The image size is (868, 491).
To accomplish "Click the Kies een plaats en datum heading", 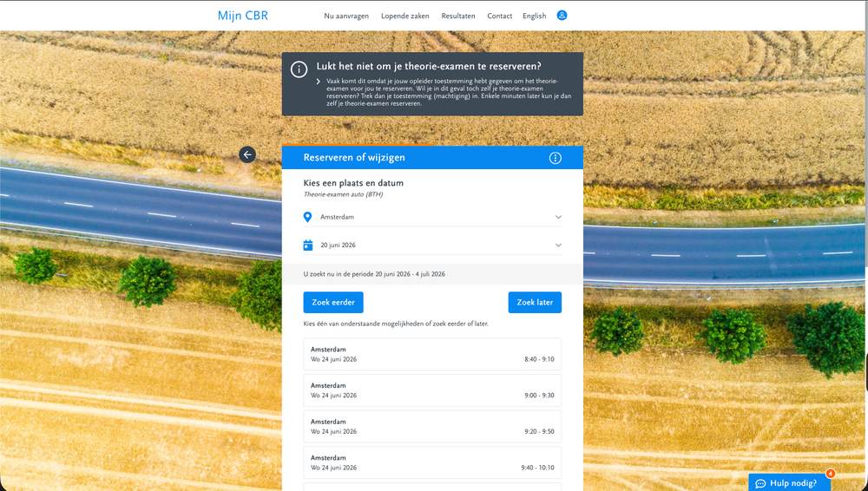I will tap(353, 183).
